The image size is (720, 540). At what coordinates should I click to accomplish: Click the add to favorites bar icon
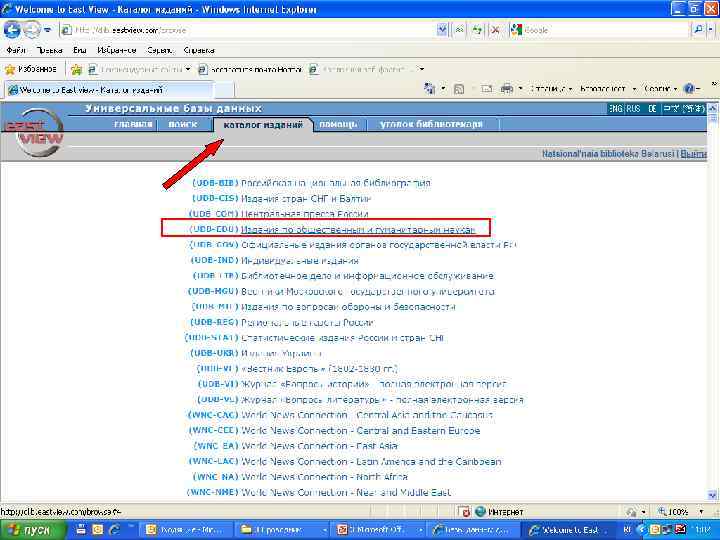[x=76, y=70]
